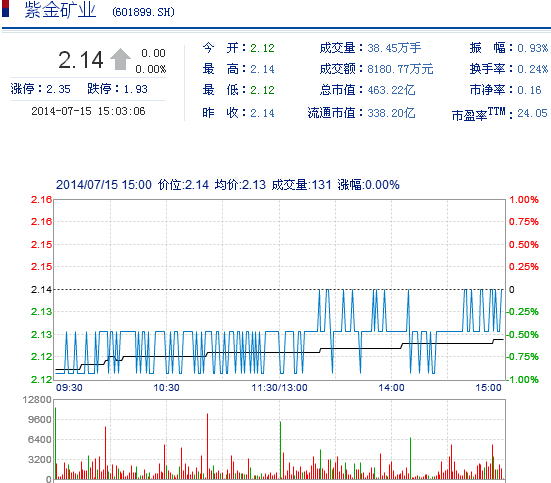Click the 总市值 value 463.22亿
The width and height of the screenshot is (551, 483).
tap(391, 90)
